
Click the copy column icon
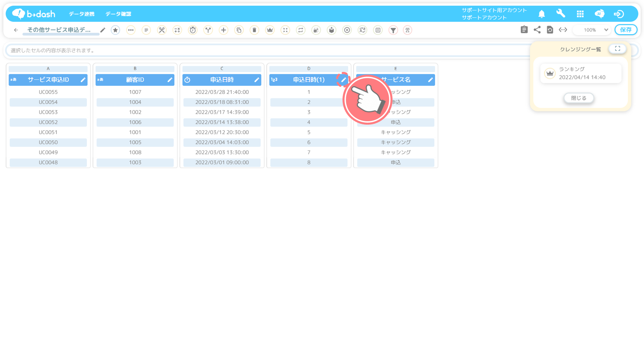point(239,30)
